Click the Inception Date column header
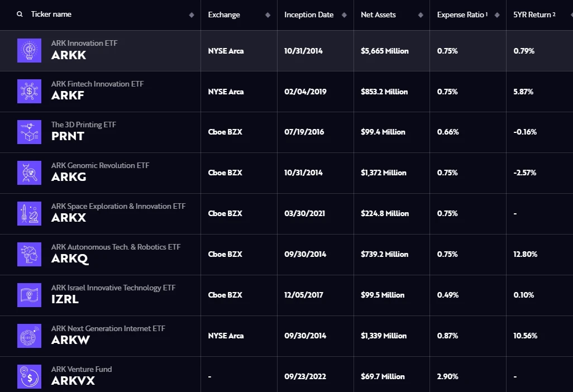Viewport: 573px width, 392px height. pyautogui.click(x=309, y=15)
